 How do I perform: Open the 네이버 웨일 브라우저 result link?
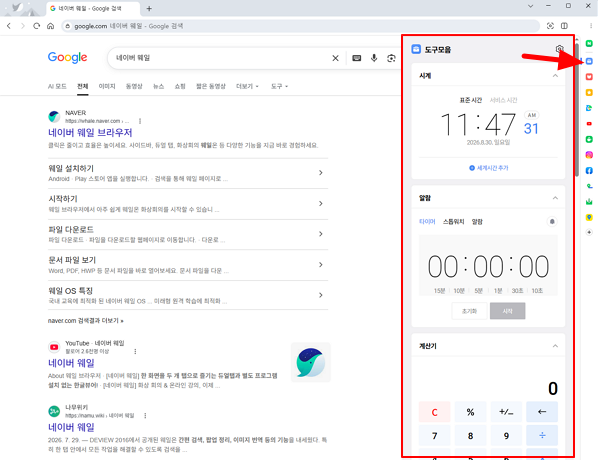point(90,133)
